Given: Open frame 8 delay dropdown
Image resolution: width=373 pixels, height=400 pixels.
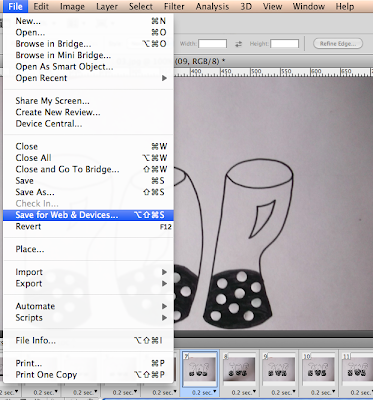Looking at the screenshot, I should pyautogui.click(x=244, y=392).
